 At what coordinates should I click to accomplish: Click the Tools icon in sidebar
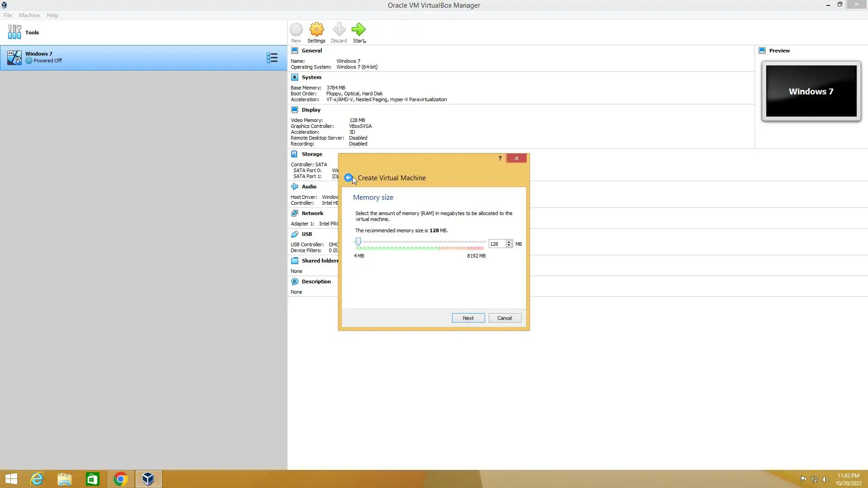(x=14, y=32)
